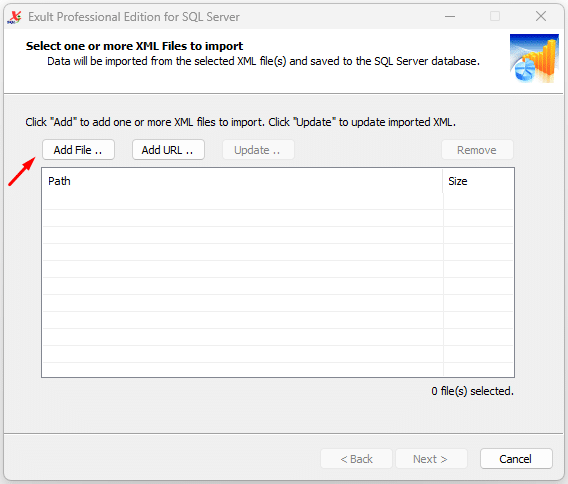Go to the previous step with Back

(x=356, y=459)
